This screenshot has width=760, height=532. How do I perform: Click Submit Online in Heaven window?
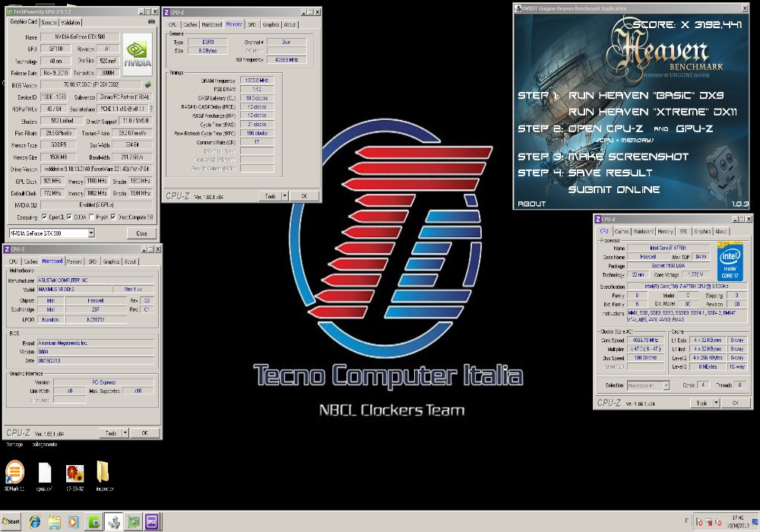point(614,189)
